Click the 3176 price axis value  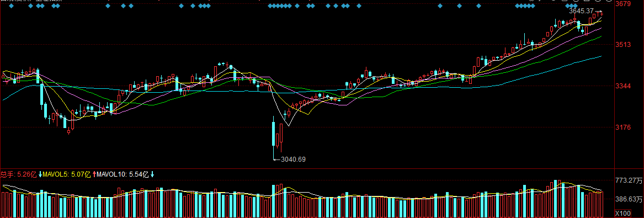[624, 127]
